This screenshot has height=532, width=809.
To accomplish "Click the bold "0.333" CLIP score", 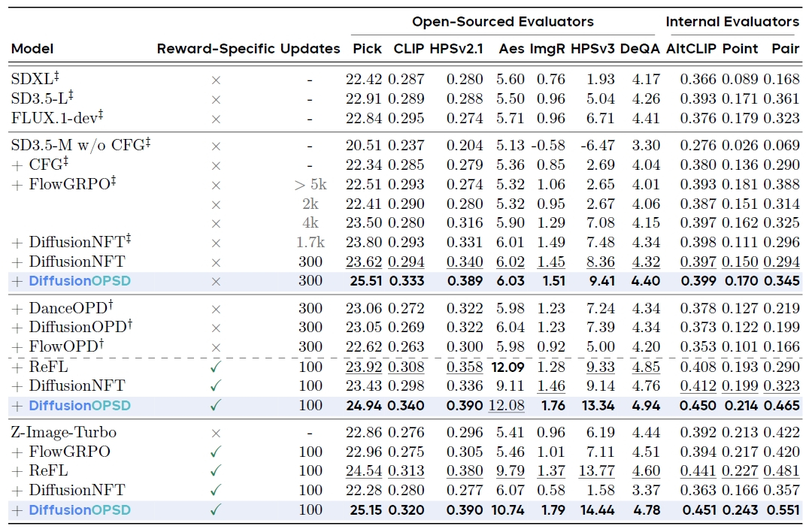I will [407, 281].
